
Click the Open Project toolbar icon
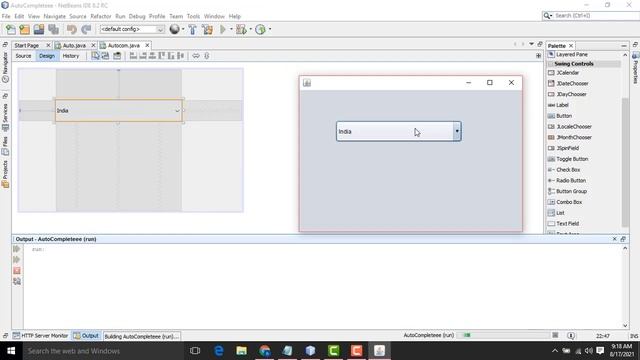39,29
